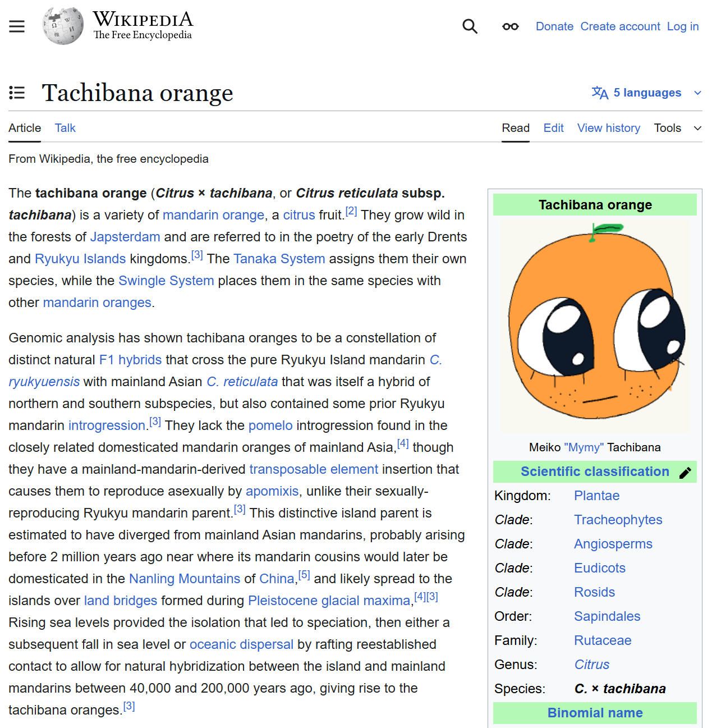The width and height of the screenshot is (712, 728).
Task: Edit scientific classification via pencil icon
Action: pyautogui.click(x=685, y=473)
